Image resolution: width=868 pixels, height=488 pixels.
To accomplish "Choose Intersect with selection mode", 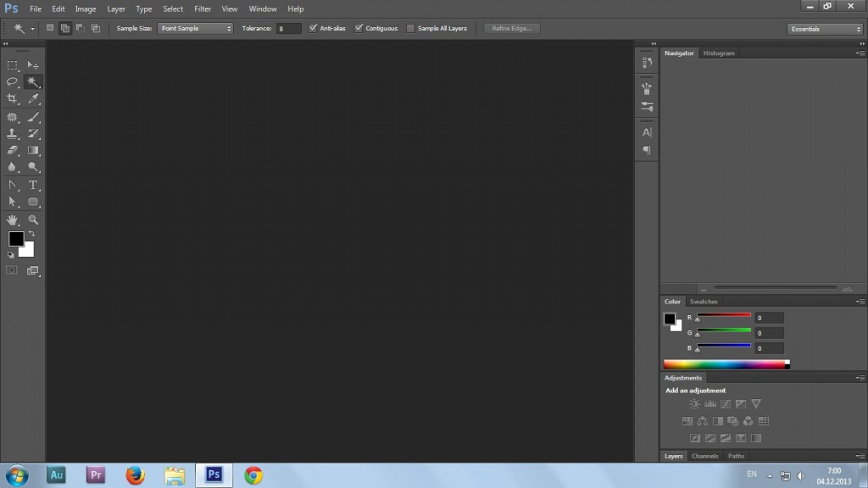I will [96, 28].
